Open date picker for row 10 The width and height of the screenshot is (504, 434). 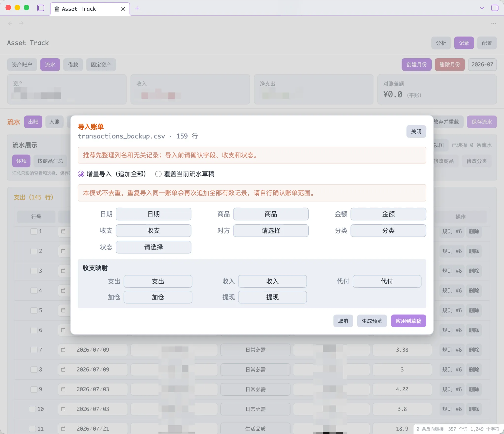point(63,409)
